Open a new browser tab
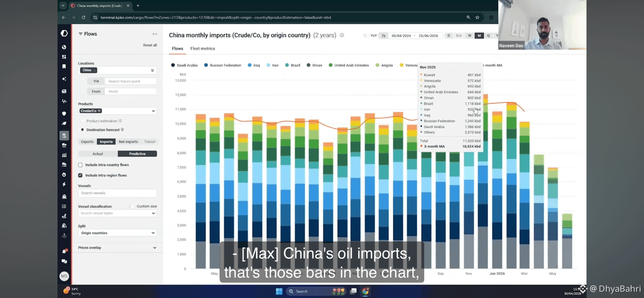This screenshot has height=298, width=644. (x=138, y=5)
